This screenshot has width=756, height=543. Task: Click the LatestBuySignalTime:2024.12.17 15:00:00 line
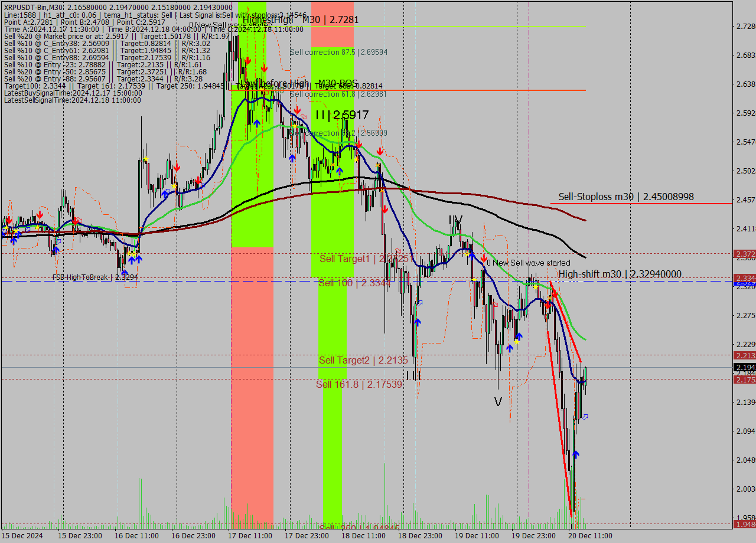pos(73,93)
